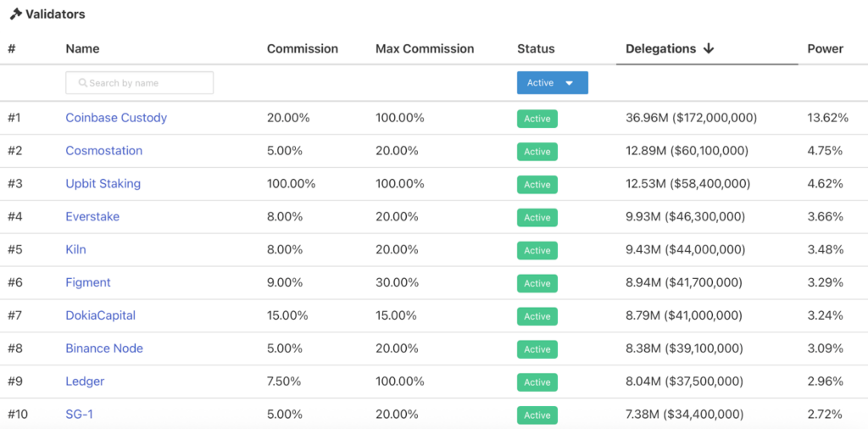Sort by the Name column header
Viewport: 868px width, 429px height.
82,48
